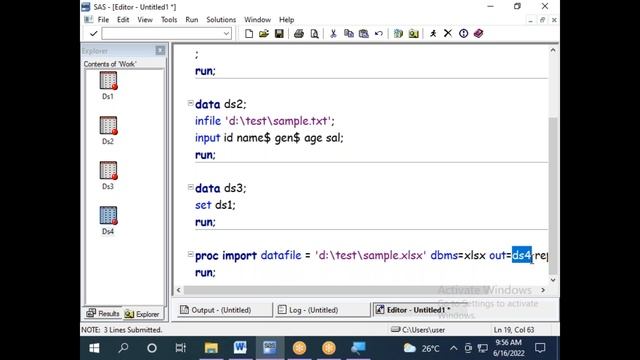Create a new program with New icon
The image size is (640, 360).
tap(249, 33)
